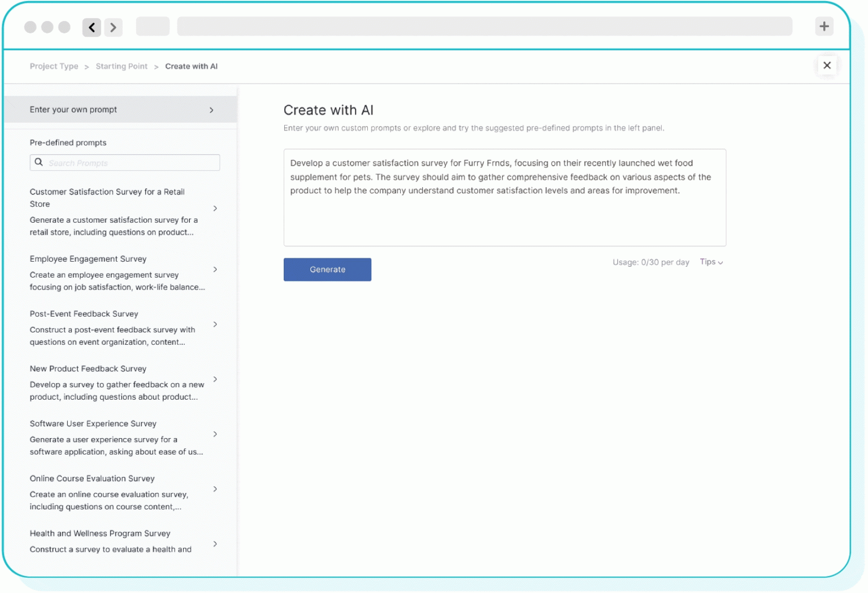
Task: Open Software User Experience Survey arrow
Action: [215, 434]
